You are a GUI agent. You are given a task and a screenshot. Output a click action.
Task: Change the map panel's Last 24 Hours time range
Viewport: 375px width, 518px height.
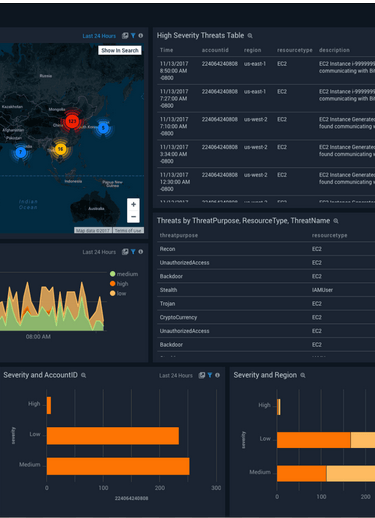(99, 36)
